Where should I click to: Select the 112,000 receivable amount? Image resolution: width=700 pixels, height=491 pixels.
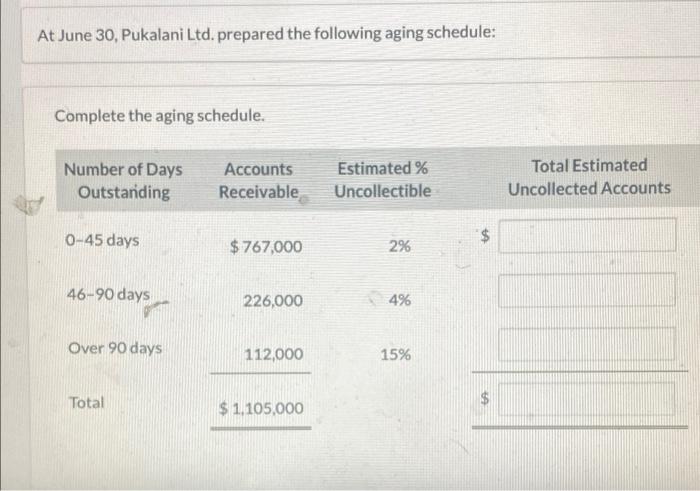click(273, 354)
